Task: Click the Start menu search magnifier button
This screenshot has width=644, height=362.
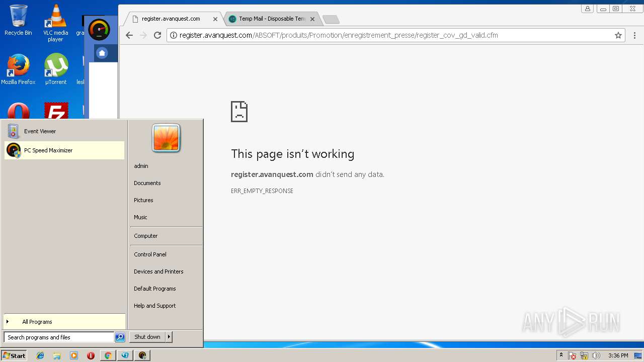Action: tap(120, 337)
